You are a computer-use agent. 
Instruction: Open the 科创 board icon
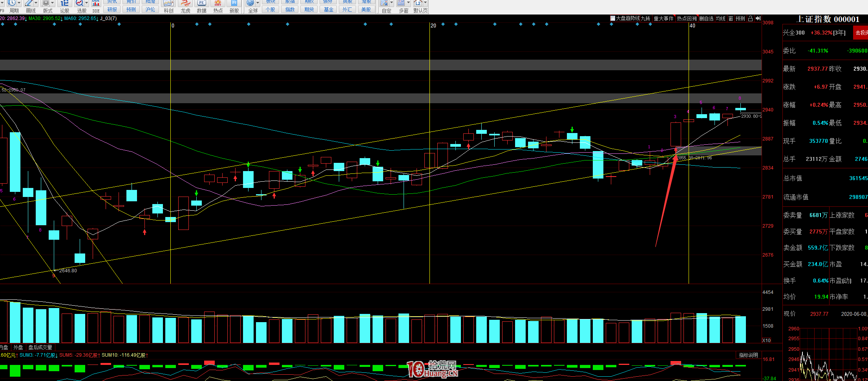point(168,4)
